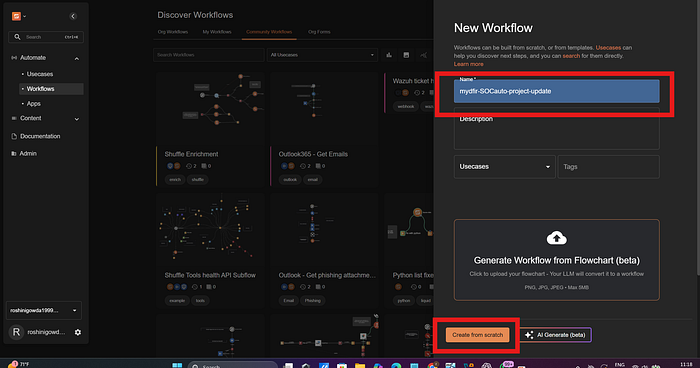
Task: Click the bar chart icon next to All Usecases
Action: point(389,55)
